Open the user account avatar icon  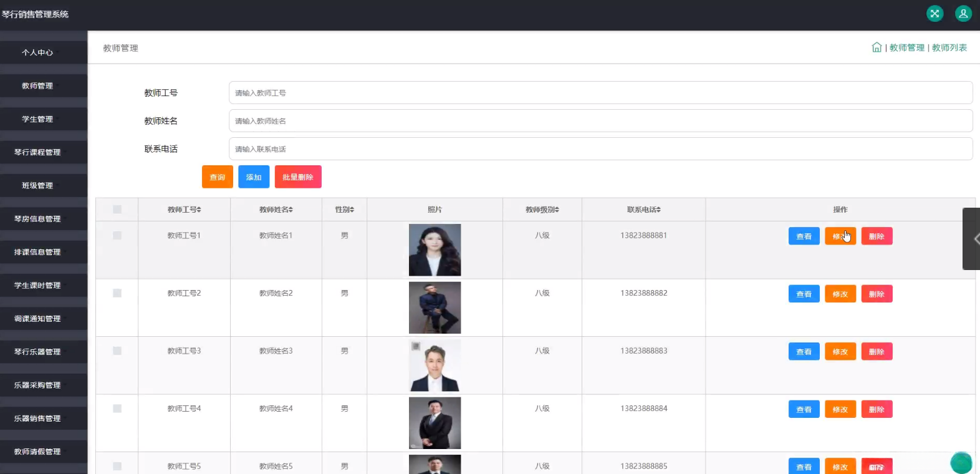[963, 13]
